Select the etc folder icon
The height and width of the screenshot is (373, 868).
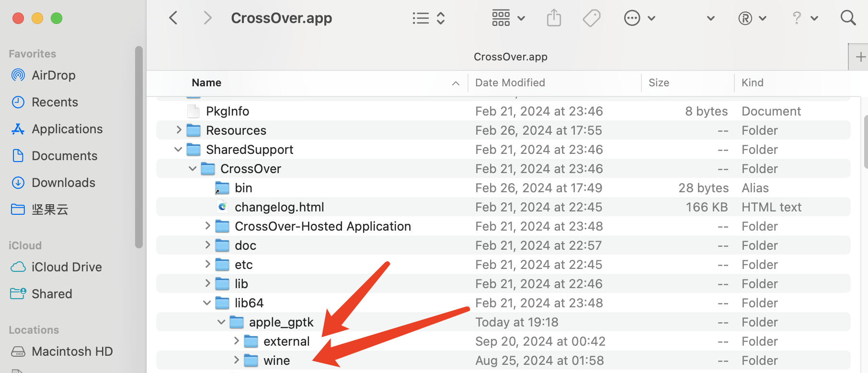coord(222,265)
